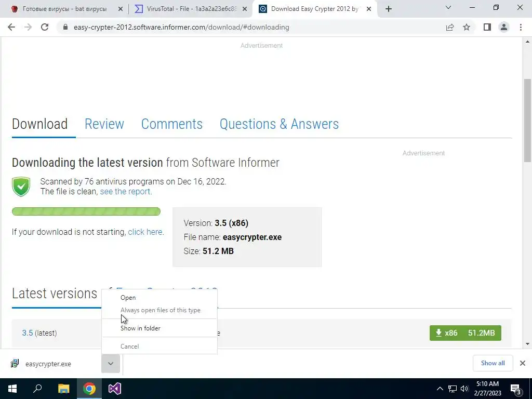The image size is (532, 399).
Task: Choose Cancel in the download menu
Action: pyautogui.click(x=159, y=347)
